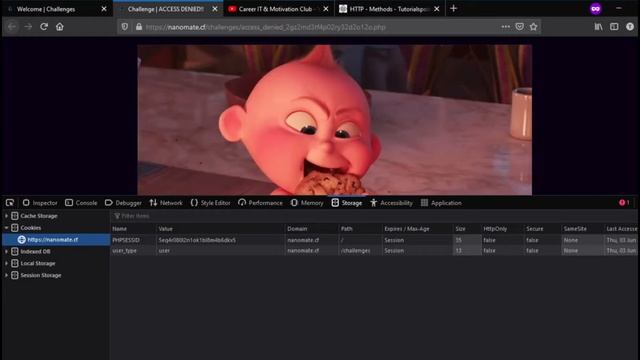Open page actions three-dots menu
The height and width of the screenshot is (360, 640).
pyautogui.click(x=505, y=27)
